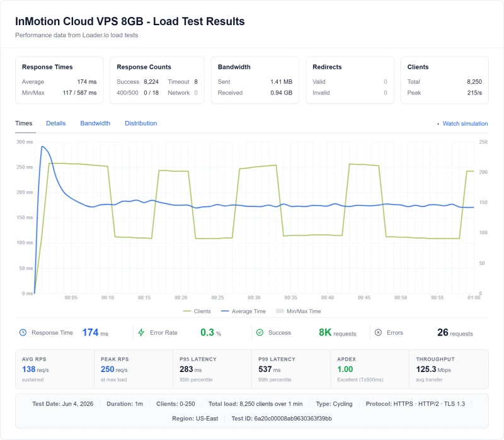Viewport: 504px width, 440px height.
Task: Toggle the Average Time legend entry
Action: tap(243, 311)
